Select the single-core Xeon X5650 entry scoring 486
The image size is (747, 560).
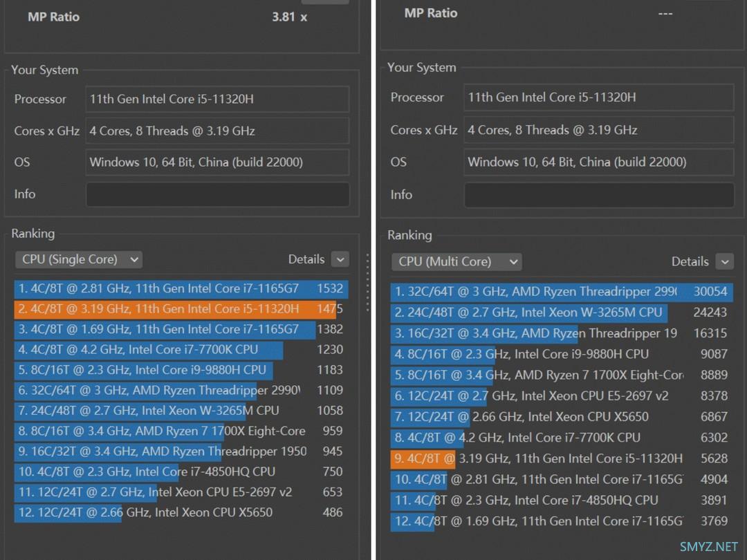point(180,512)
